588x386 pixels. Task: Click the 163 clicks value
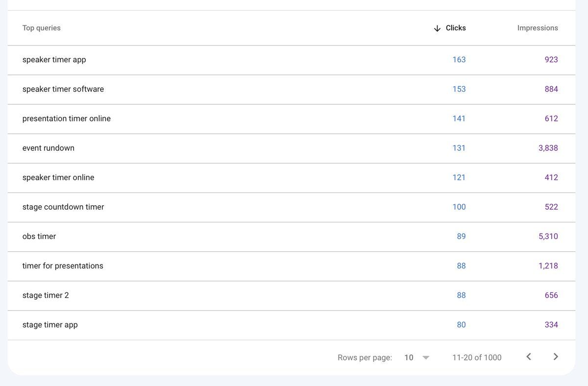pos(459,60)
